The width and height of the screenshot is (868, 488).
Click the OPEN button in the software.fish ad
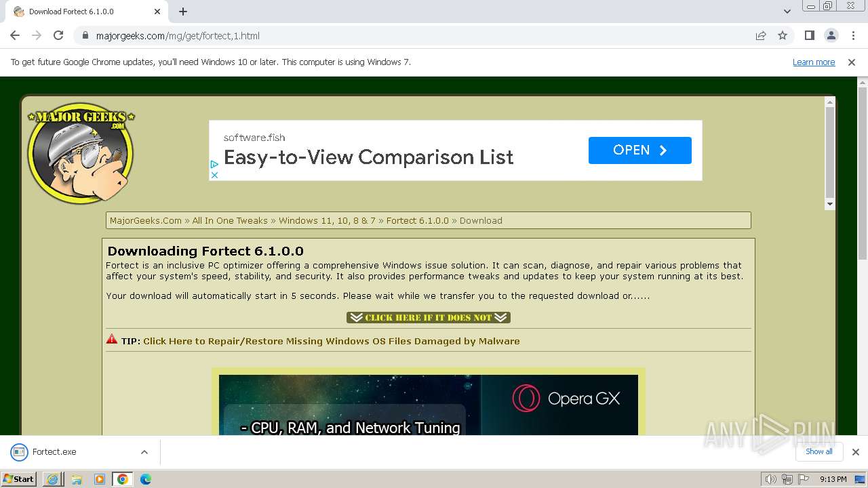pos(639,150)
